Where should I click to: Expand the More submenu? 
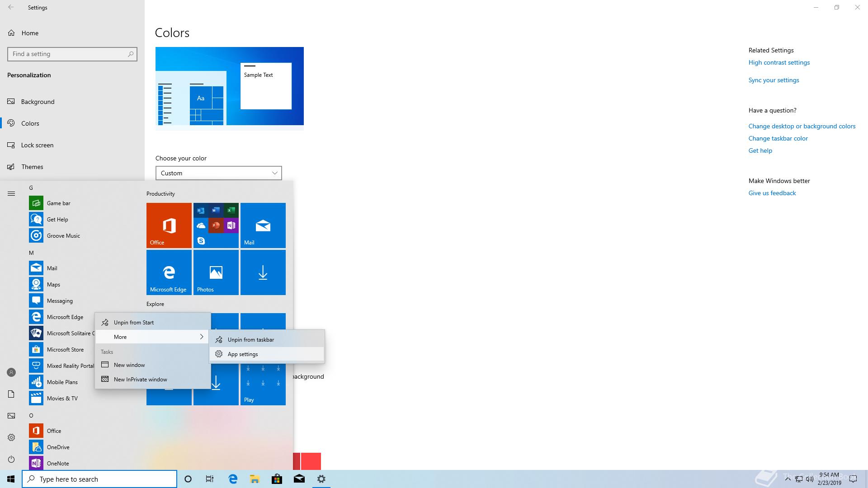point(153,337)
